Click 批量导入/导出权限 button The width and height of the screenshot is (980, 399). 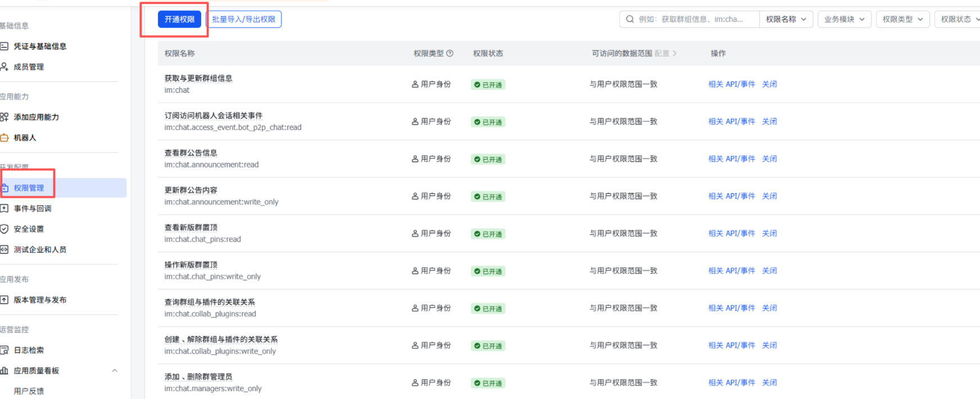243,19
